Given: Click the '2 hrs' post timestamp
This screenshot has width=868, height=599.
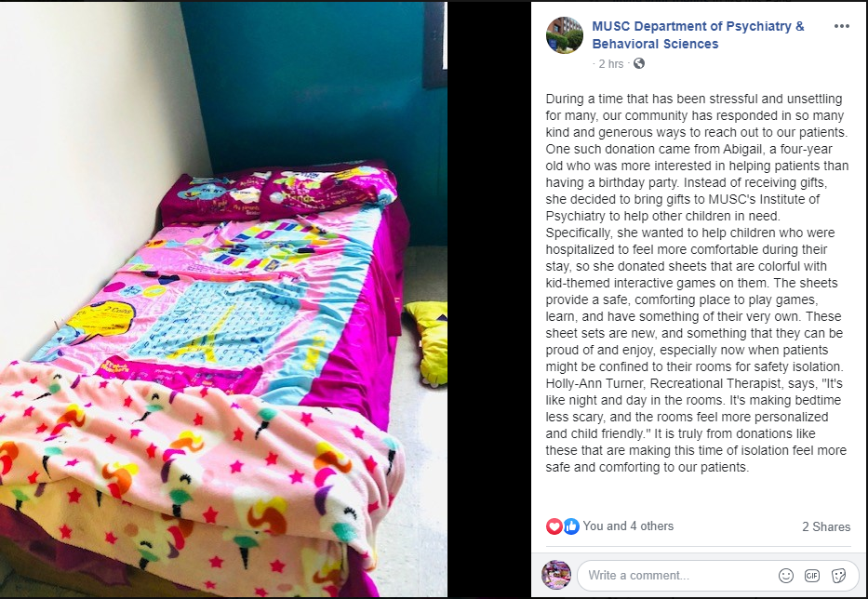Looking at the screenshot, I should tap(610, 63).
